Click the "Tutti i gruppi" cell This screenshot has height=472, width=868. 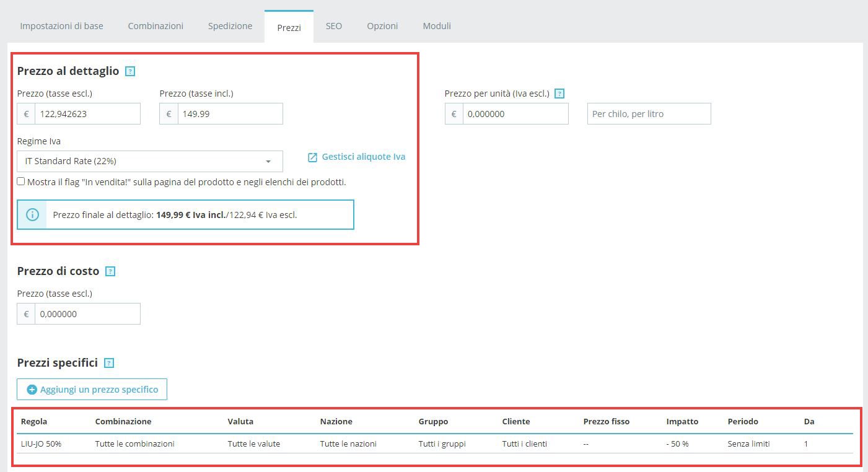(442, 444)
